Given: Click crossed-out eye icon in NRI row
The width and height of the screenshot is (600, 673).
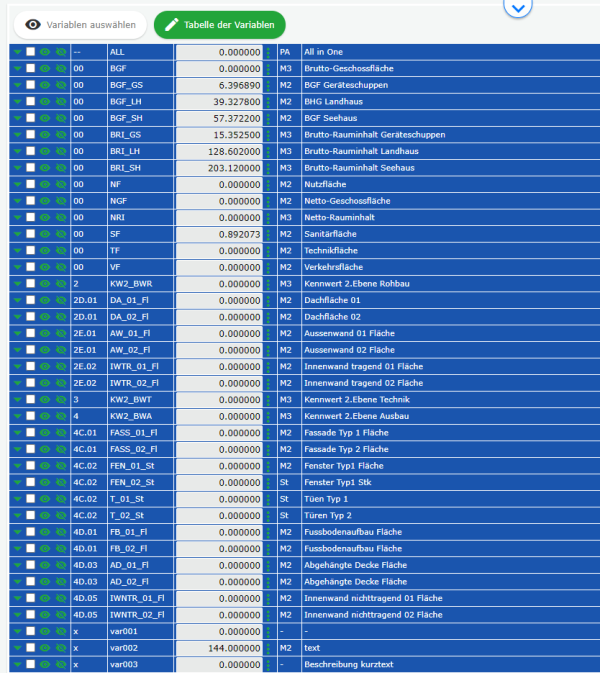Looking at the screenshot, I should (x=61, y=217).
